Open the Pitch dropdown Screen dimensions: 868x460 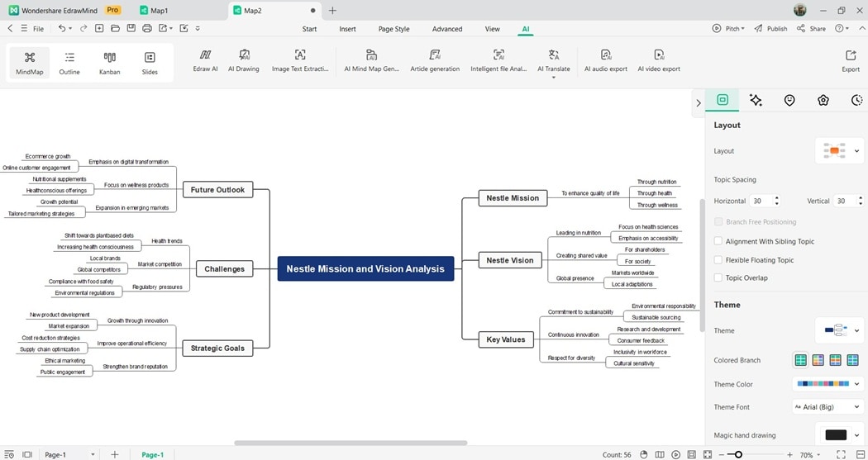coord(728,28)
